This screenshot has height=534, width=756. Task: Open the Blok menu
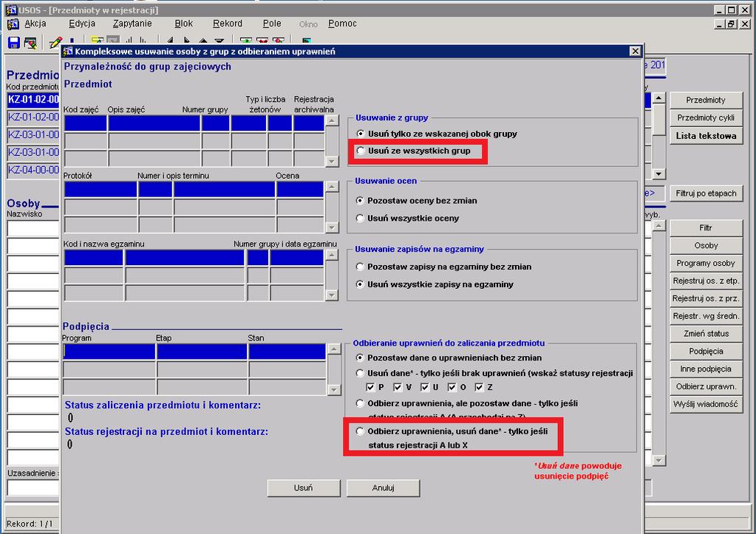pyautogui.click(x=184, y=24)
